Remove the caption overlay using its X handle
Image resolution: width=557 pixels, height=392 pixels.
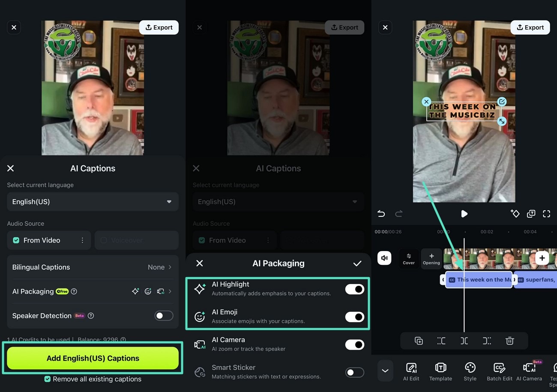(426, 102)
